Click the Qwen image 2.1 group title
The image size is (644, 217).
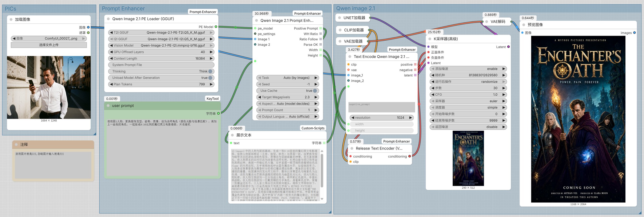[x=355, y=8]
